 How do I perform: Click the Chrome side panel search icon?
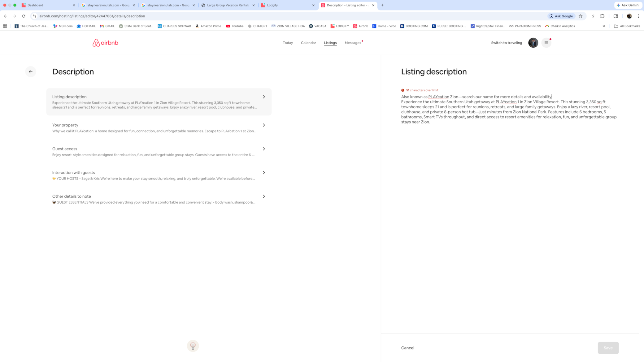pyautogui.click(x=616, y=16)
